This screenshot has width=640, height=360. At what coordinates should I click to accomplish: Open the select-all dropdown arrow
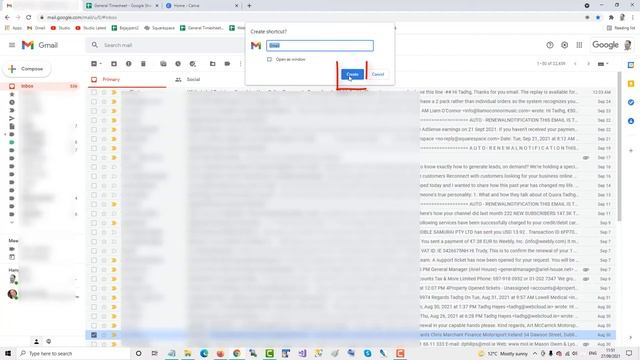click(100, 64)
